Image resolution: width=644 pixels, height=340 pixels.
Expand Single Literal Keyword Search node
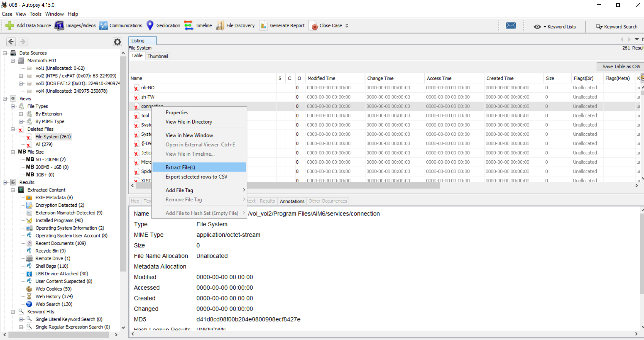21,319
